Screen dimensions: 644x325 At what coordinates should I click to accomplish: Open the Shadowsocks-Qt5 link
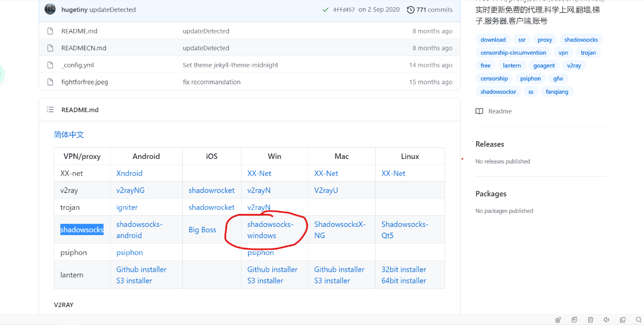click(405, 230)
